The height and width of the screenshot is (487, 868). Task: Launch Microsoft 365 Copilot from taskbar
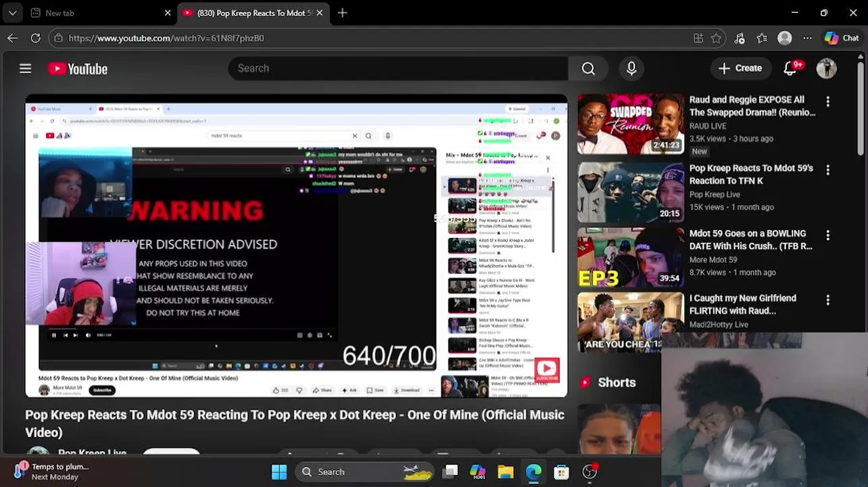click(x=478, y=472)
